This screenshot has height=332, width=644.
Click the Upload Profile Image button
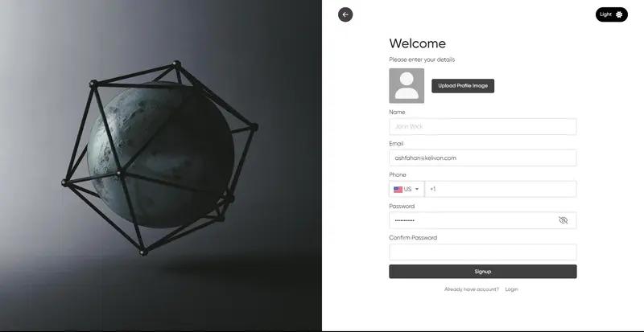(x=463, y=86)
